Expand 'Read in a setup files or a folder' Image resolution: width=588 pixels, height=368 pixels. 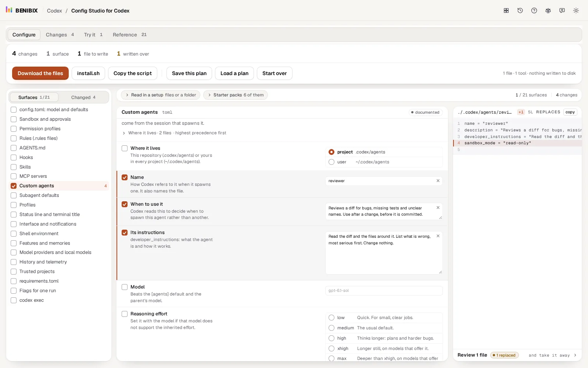[160, 95]
